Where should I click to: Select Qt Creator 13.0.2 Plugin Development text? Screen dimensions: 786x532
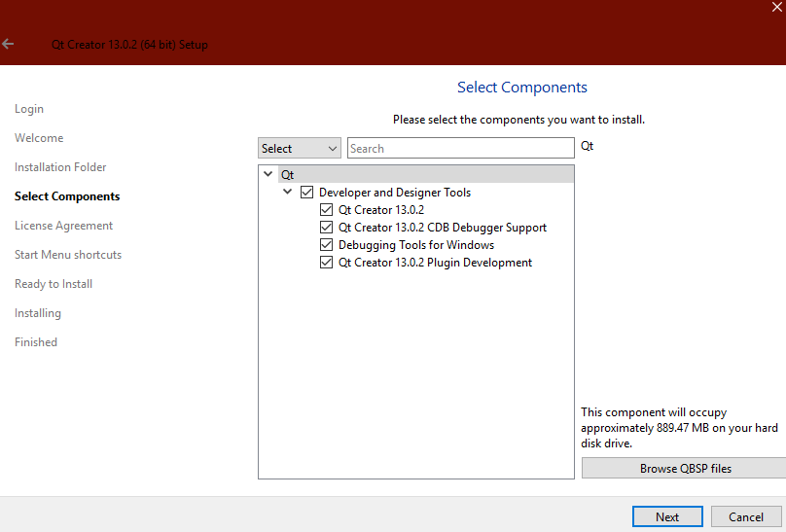tap(435, 263)
